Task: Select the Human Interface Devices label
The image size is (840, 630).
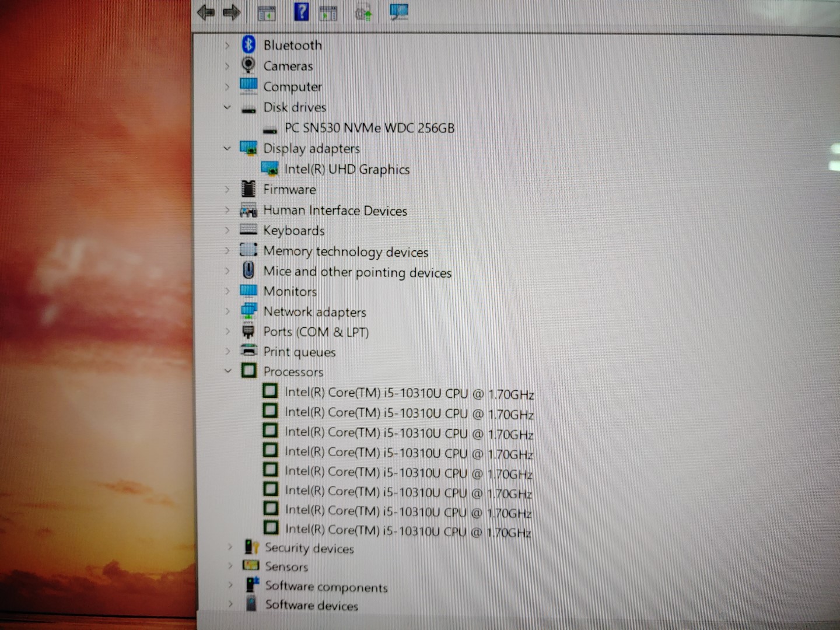Action: [x=335, y=210]
